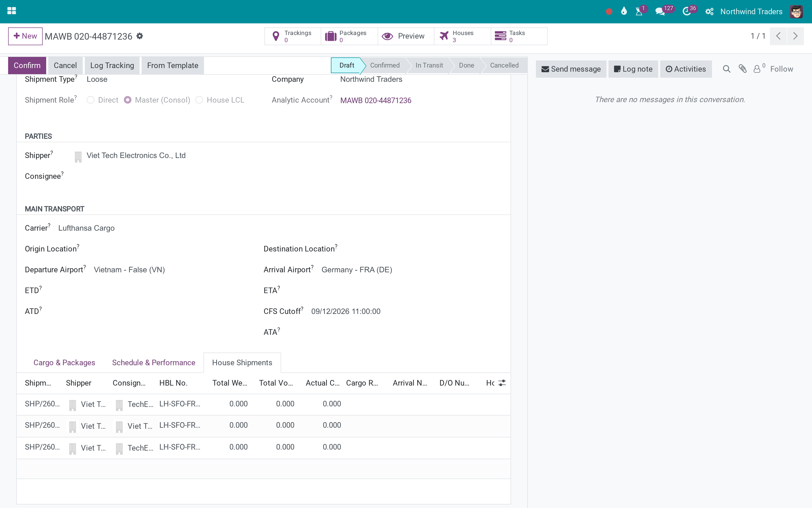This screenshot has width=812, height=508.
Task: Click the Company field Northwind Traders
Action: tap(371, 79)
